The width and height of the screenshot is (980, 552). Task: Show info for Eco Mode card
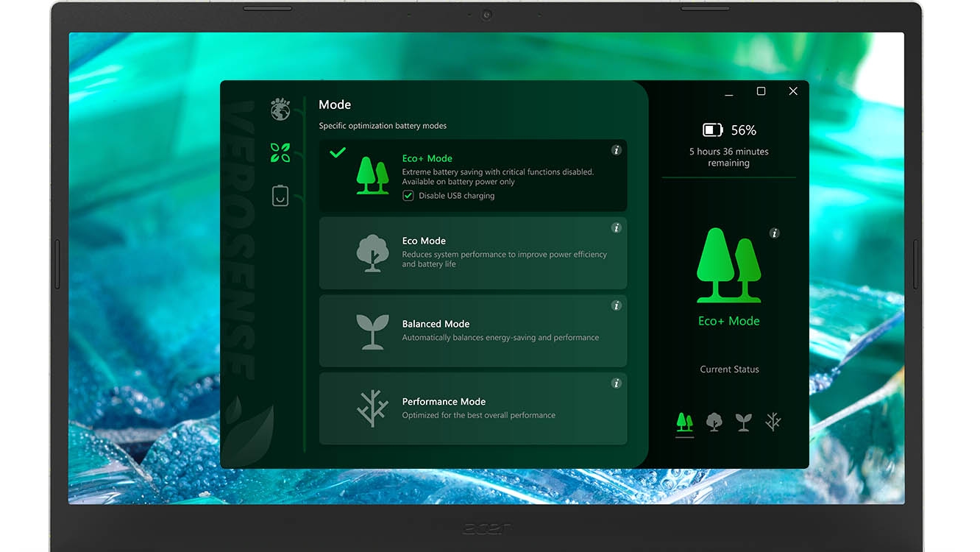click(617, 228)
